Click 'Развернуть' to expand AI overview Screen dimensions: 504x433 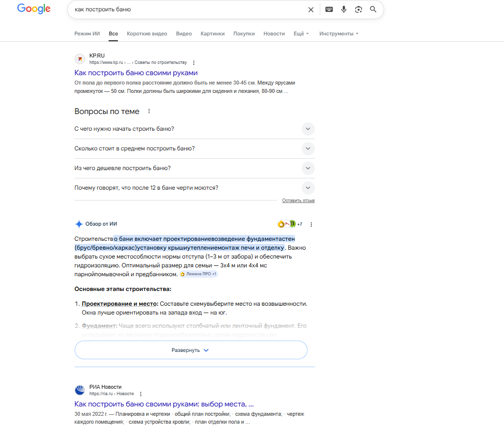(191, 350)
